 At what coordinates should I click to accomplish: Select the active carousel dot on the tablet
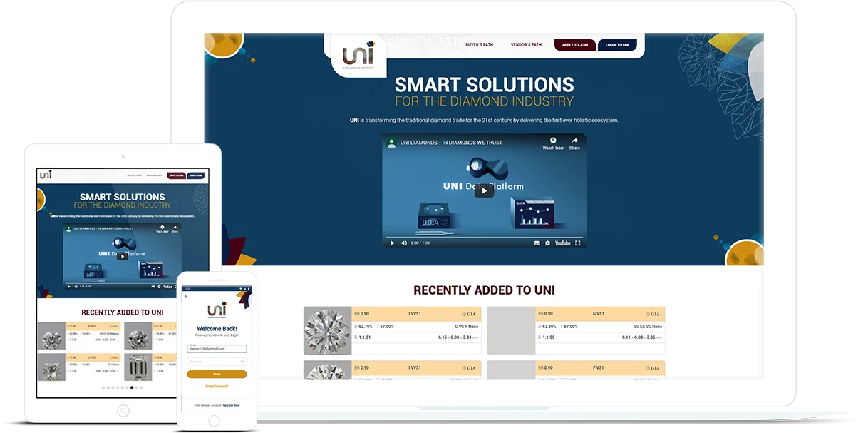click(131, 388)
